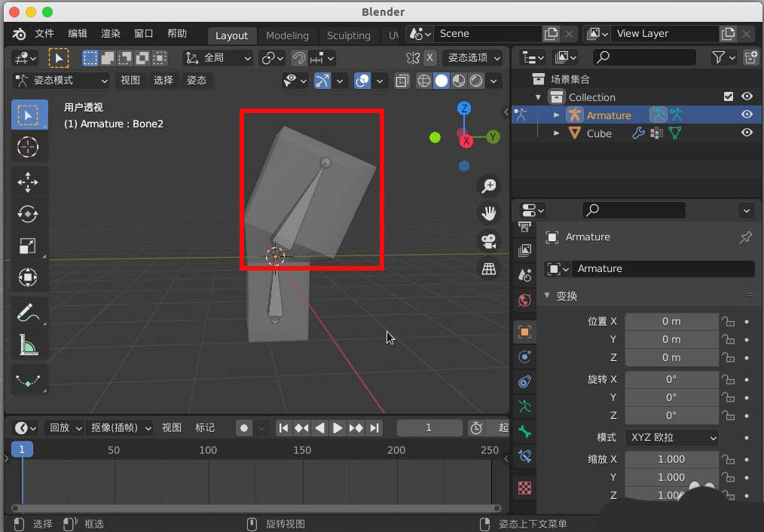Open texture checker properties tab icon
Image resolution: width=764 pixels, height=532 pixels.
[x=524, y=488]
